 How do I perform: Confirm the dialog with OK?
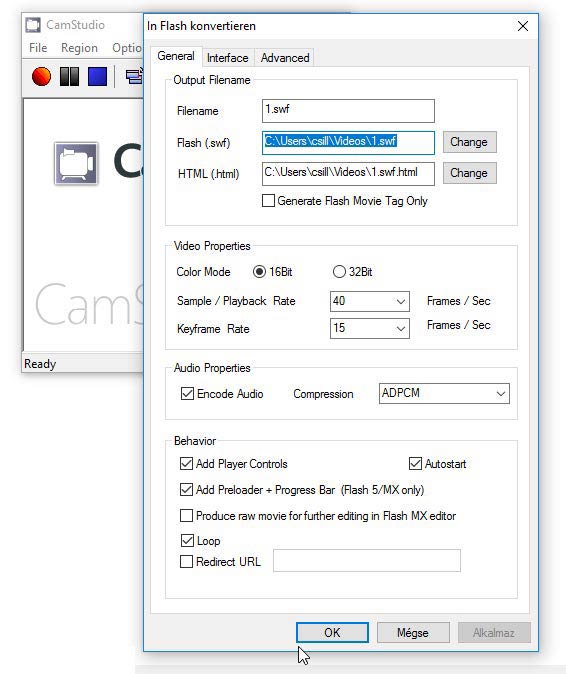coord(332,633)
